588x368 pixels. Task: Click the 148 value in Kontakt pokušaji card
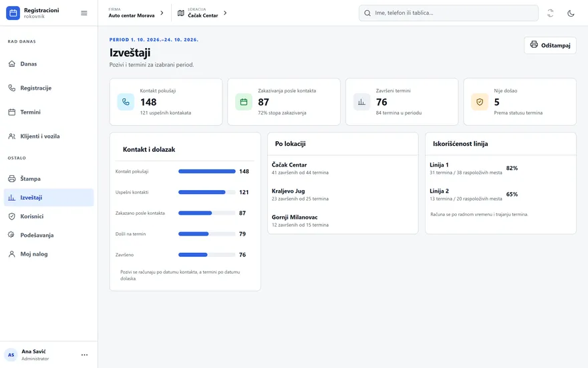[x=148, y=102]
